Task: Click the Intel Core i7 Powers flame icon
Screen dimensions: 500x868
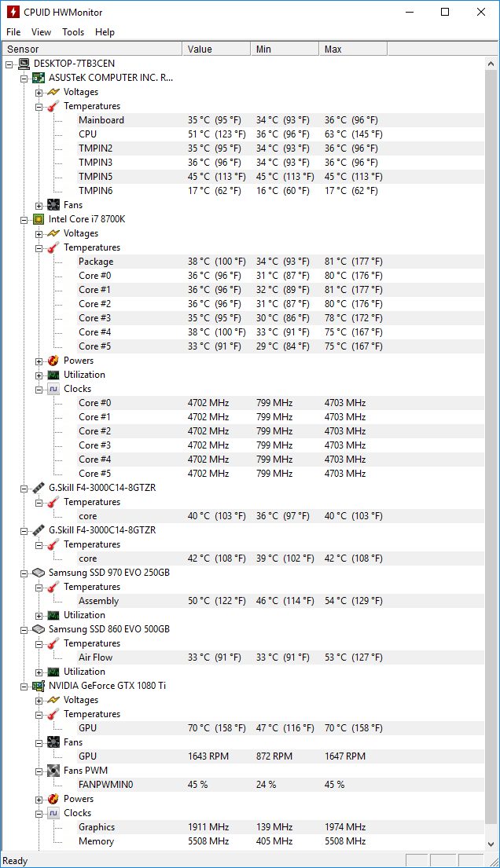Action: [x=53, y=361]
